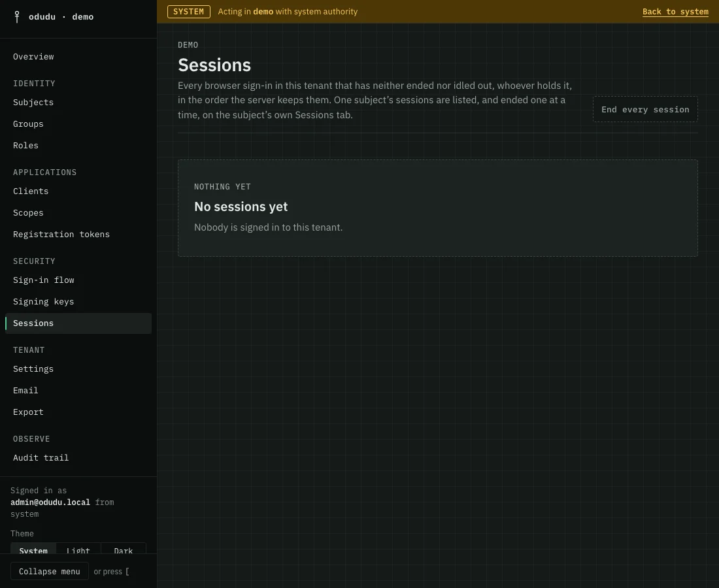Click the NOTHING YET label
The width and height of the screenshot is (719, 588).
pos(222,187)
